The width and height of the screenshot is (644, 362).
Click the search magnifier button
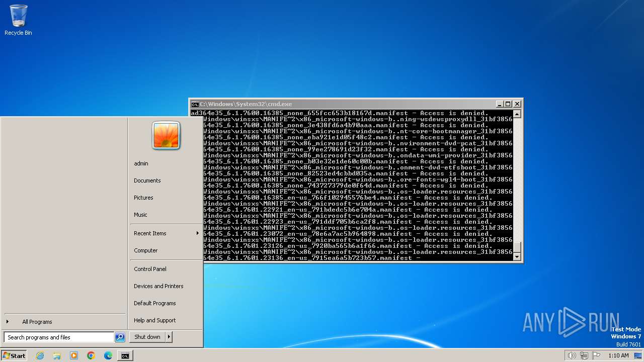[x=120, y=337]
